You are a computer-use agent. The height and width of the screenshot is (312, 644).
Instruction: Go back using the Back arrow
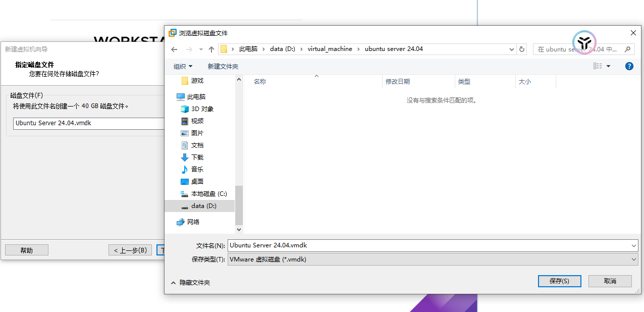click(175, 49)
